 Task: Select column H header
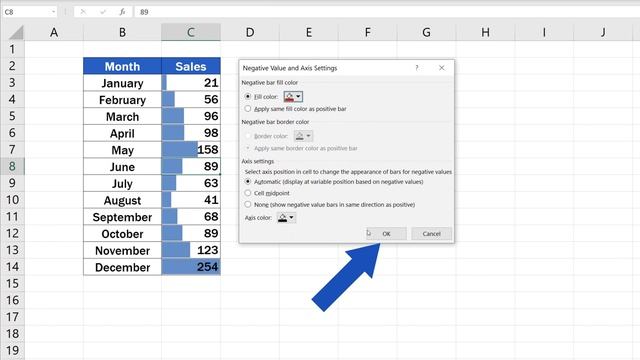(x=485, y=32)
